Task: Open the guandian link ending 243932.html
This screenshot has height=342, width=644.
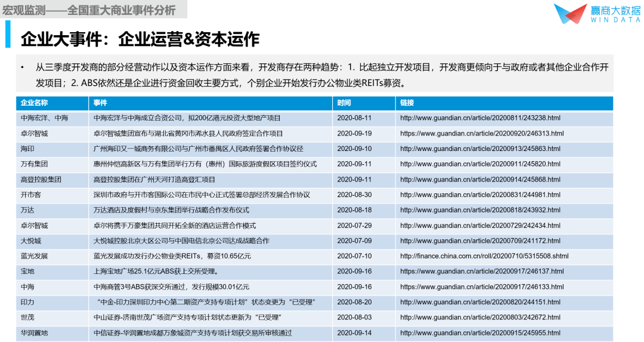Action: point(480,210)
